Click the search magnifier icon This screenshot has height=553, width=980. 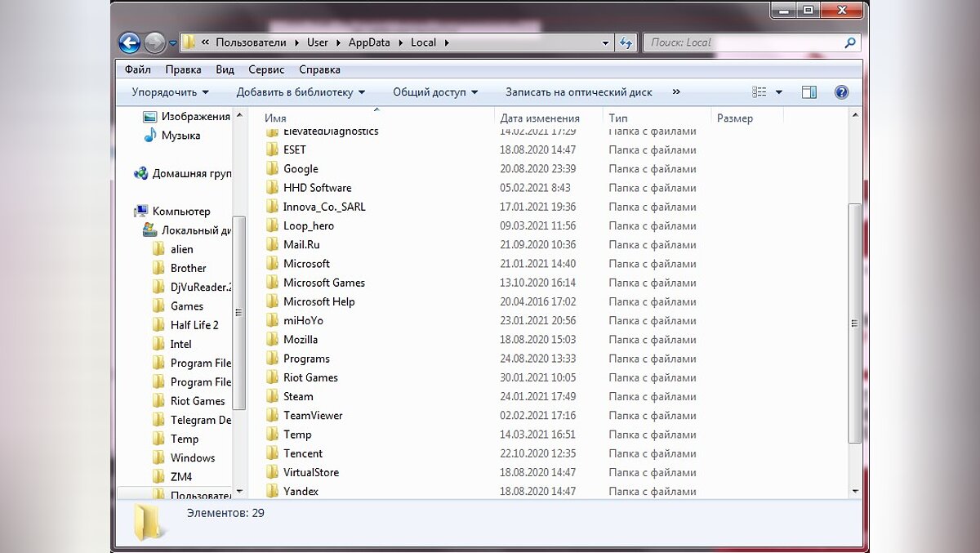(850, 42)
